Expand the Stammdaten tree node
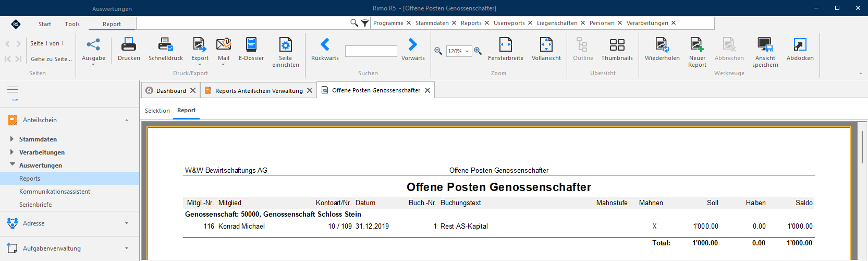The width and height of the screenshot is (868, 261). pyautogui.click(x=11, y=139)
